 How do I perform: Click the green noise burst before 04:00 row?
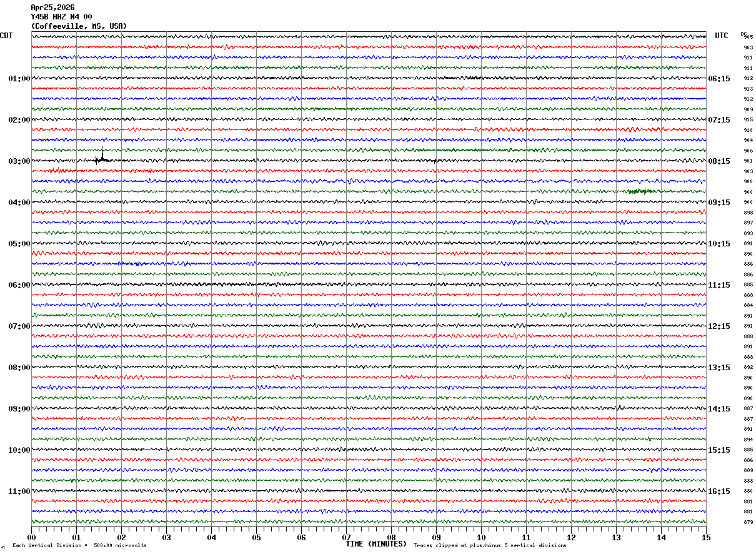(x=640, y=191)
